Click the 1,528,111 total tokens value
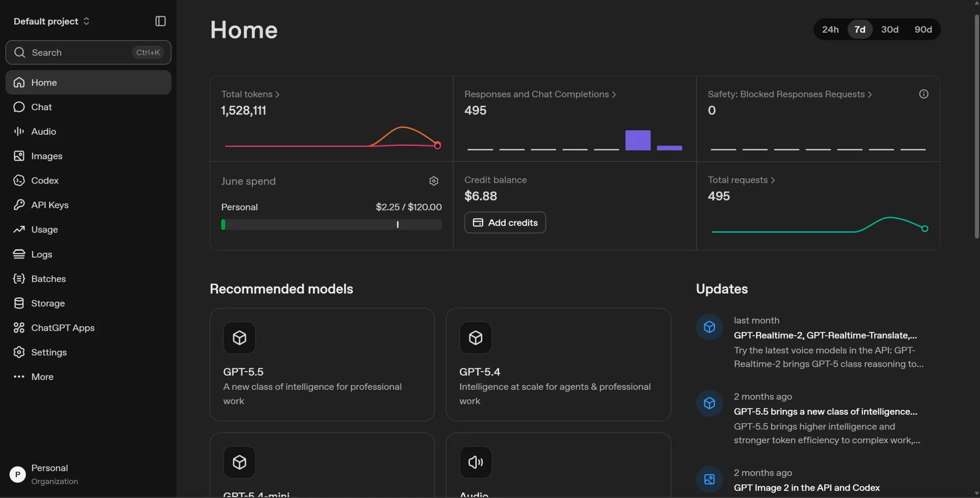This screenshot has height=498, width=980. coord(244,111)
